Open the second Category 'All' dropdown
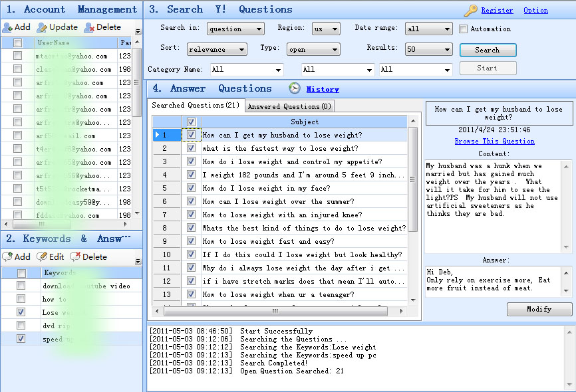Image resolution: width=576 pixels, height=392 pixels. (338, 69)
